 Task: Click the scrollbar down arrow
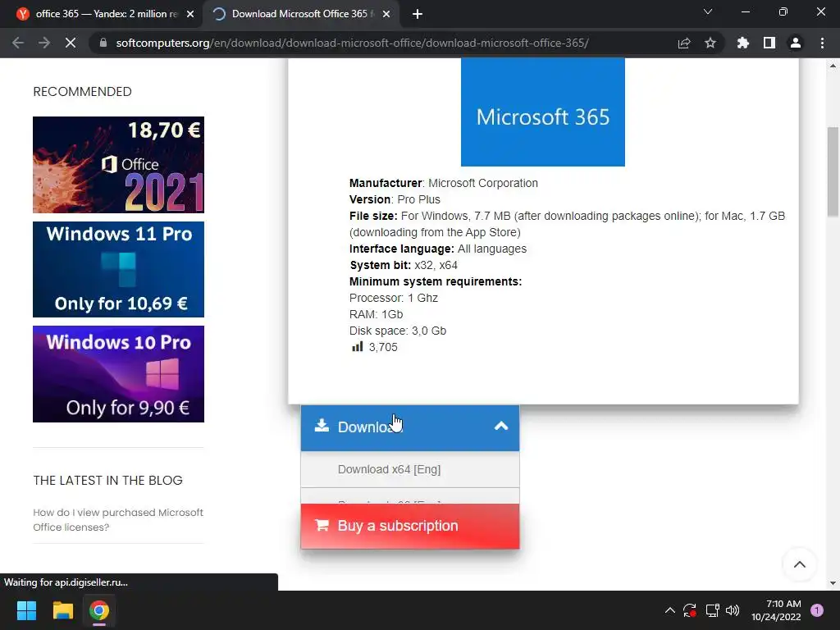tap(833, 583)
